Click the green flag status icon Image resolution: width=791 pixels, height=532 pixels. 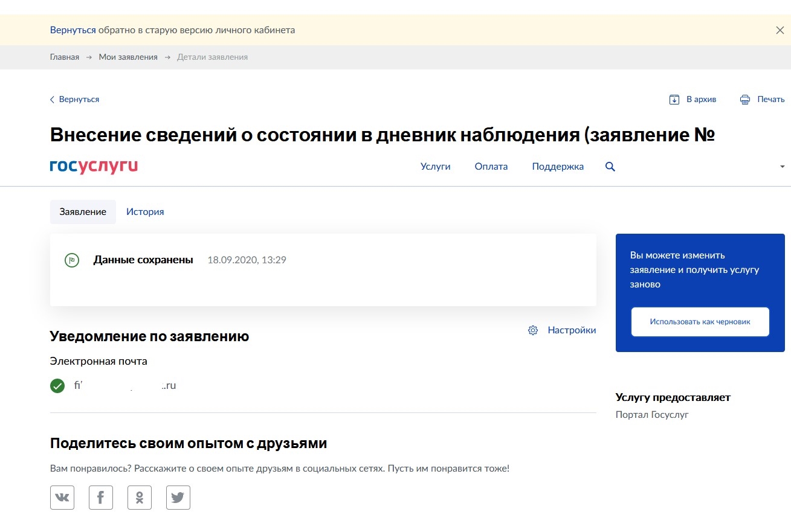click(x=72, y=260)
